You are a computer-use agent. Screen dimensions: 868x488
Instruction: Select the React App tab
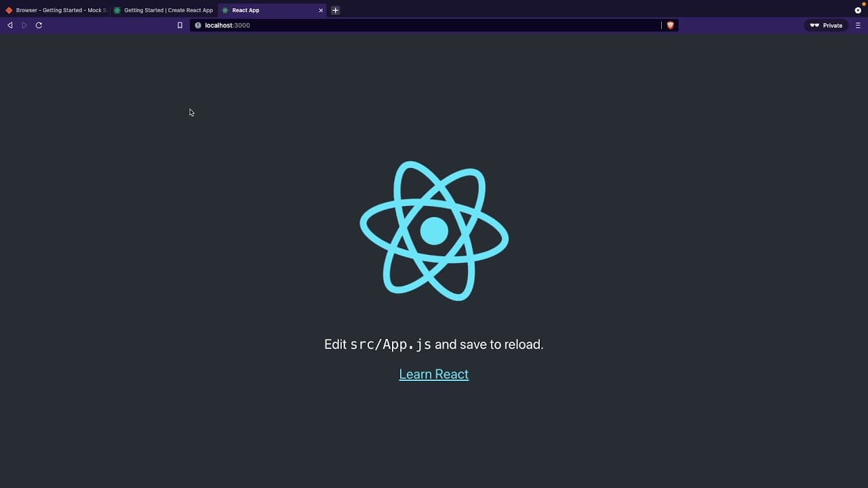tap(273, 10)
